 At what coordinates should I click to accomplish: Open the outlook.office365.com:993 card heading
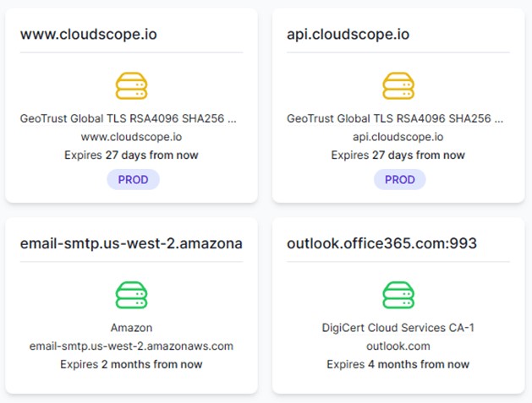point(382,243)
